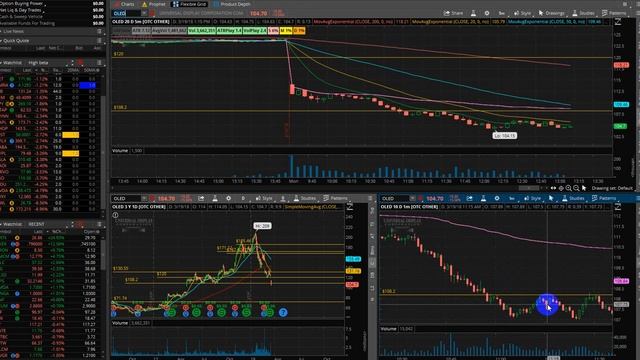Open the High beta watchlist selector
The height and width of the screenshot is (360, 640).
pos(39,63)
